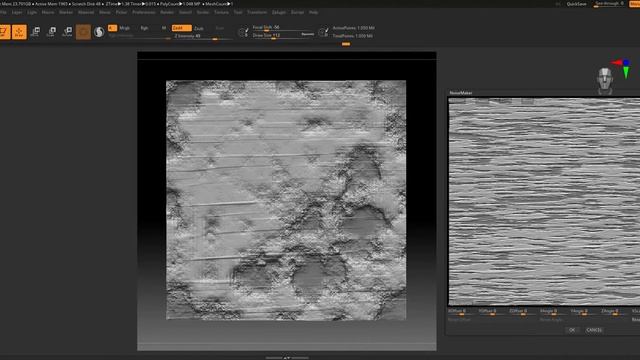Open the Stroke menu

click(x=203, y=13)
